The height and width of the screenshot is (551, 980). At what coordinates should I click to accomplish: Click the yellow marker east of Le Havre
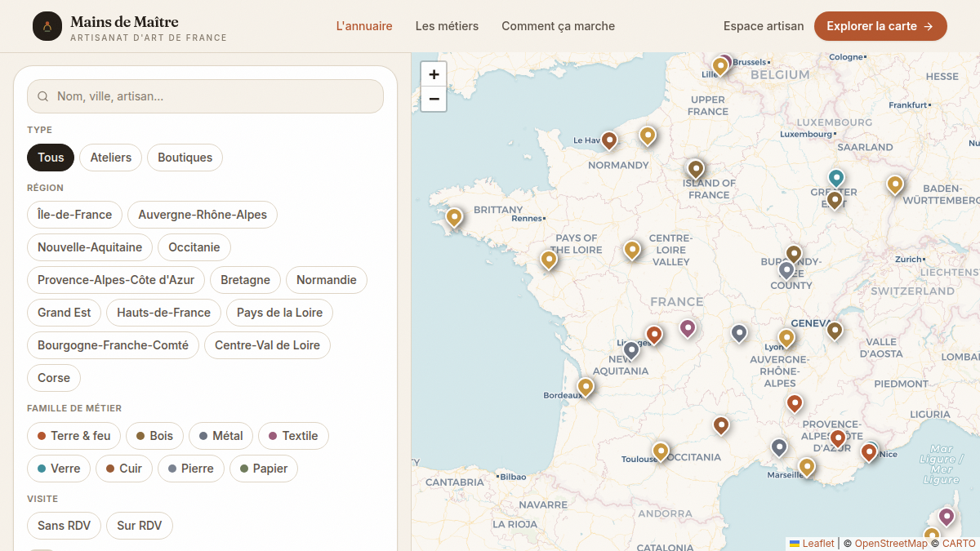[648, 136]
